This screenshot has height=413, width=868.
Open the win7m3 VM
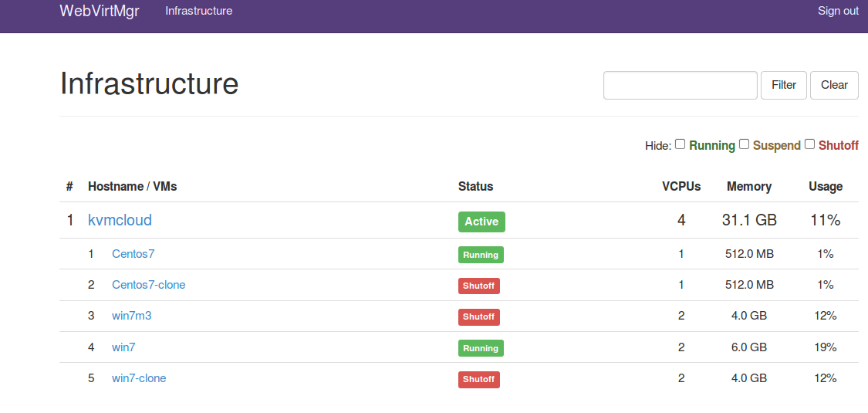[132, 316]
